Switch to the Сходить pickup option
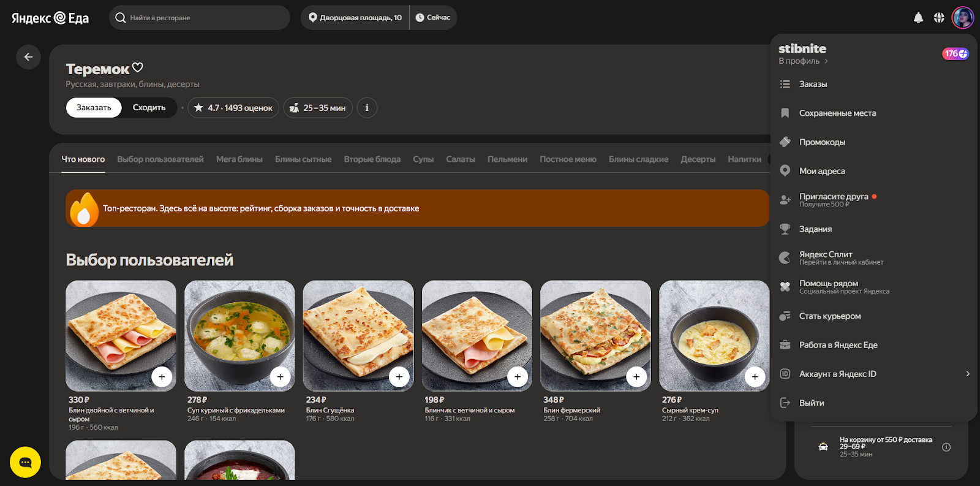Screen dimensions: 980x486 point(149,108)
